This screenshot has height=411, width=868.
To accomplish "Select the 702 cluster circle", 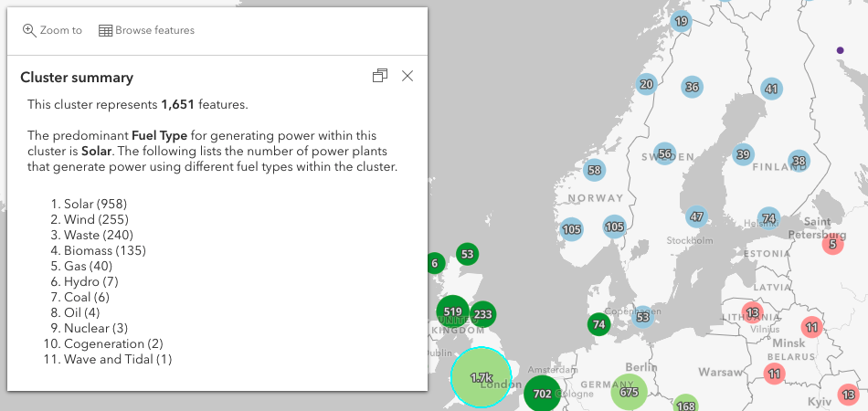I will click(542, 394).
